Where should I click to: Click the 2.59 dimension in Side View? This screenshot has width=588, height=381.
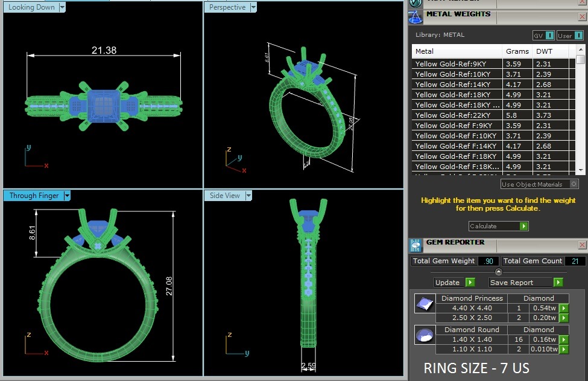coord(308,366)
